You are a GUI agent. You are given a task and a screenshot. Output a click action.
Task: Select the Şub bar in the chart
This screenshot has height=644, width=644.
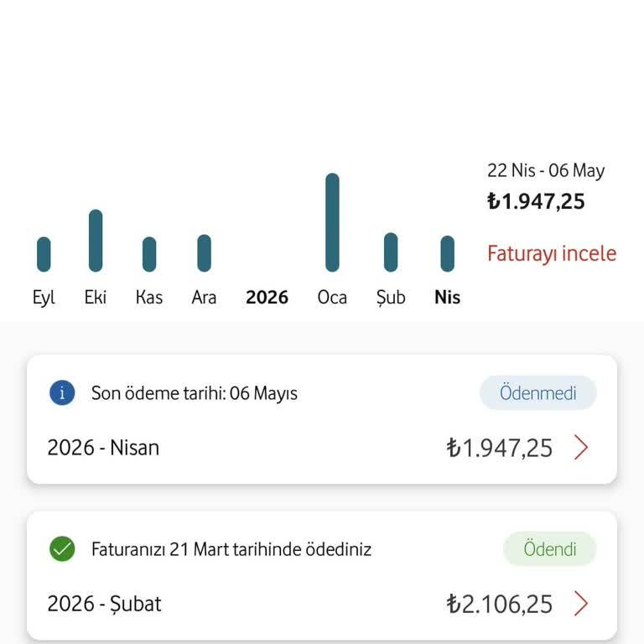tap(391, 252)
